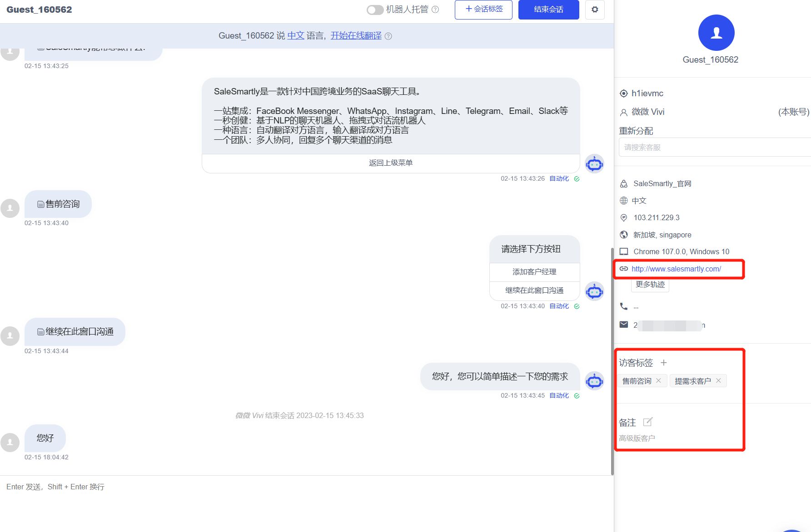
Task: Focus the message input box
Action: 307,504
